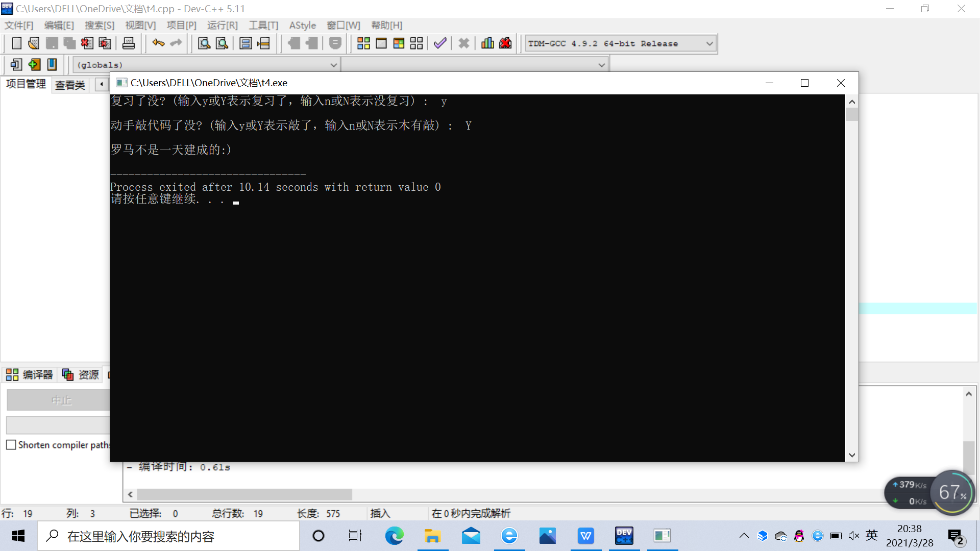Click the Compile & Run icon
980x551 pixels.
(x=399, y=43)
